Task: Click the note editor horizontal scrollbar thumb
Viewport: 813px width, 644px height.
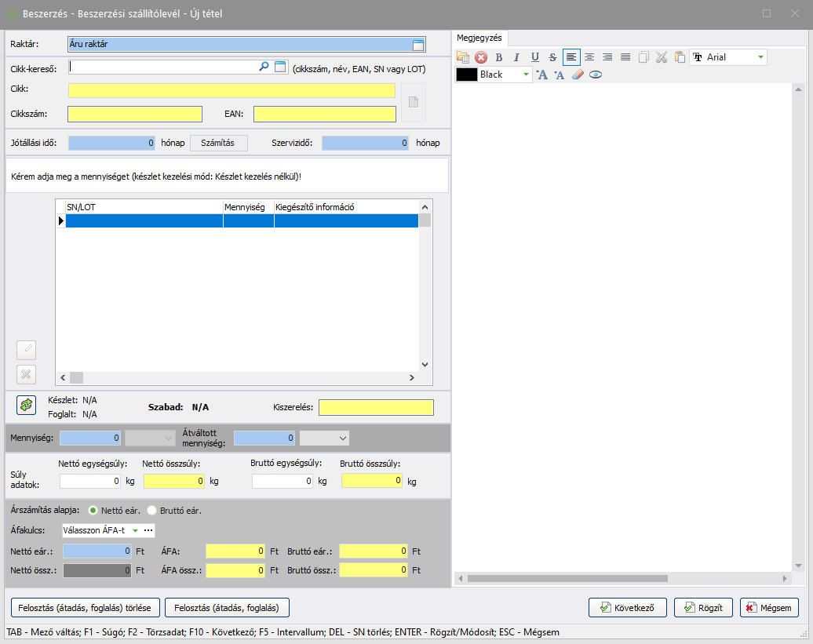Action: pyautogui.click(x=567, y=578)
